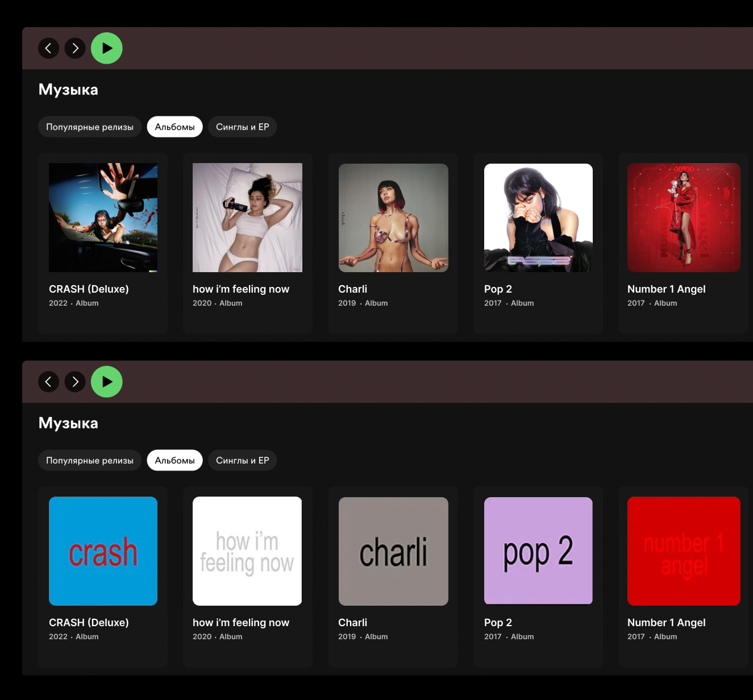Click Музыка heading in bottom panel
The height and width of the screenshot is (700, 753).
click(68, 423)
